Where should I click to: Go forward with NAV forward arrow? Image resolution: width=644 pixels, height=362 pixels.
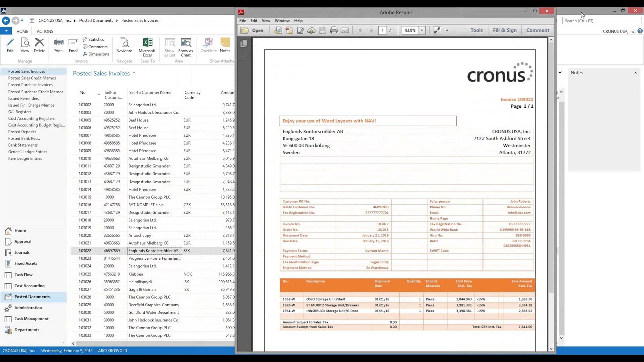pyautogui.click(x=15, y=20)
